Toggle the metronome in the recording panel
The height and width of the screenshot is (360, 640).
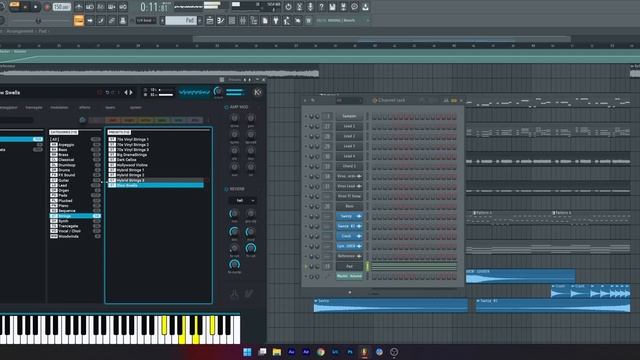pos(78,7)
